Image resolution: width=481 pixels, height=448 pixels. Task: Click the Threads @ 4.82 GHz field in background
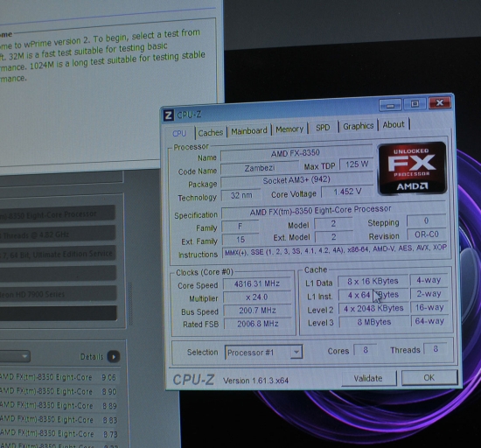58,234
